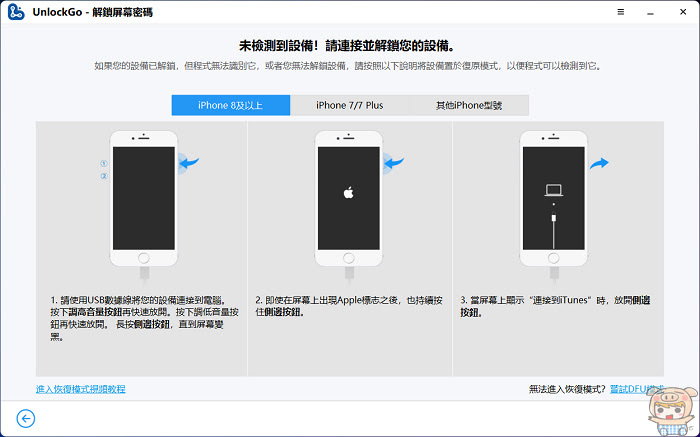Click the circled number 1 volume marker
700x437 pixels.
[x=104, y=163]
